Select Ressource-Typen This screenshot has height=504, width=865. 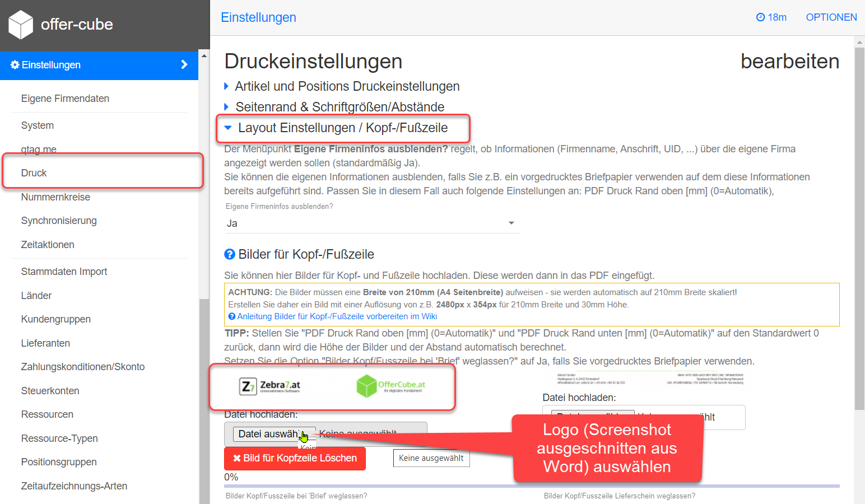point(59,438)
